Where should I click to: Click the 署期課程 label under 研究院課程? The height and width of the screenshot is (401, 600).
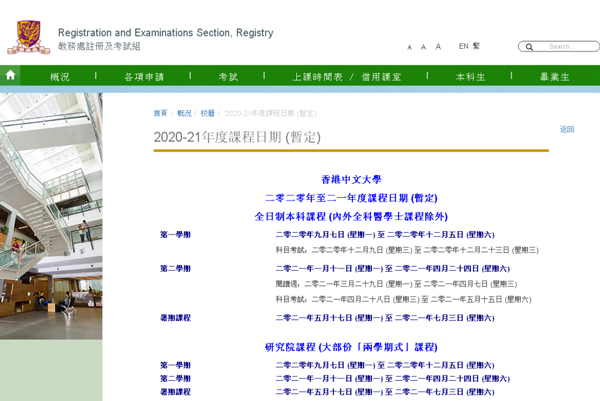[175, 392]
